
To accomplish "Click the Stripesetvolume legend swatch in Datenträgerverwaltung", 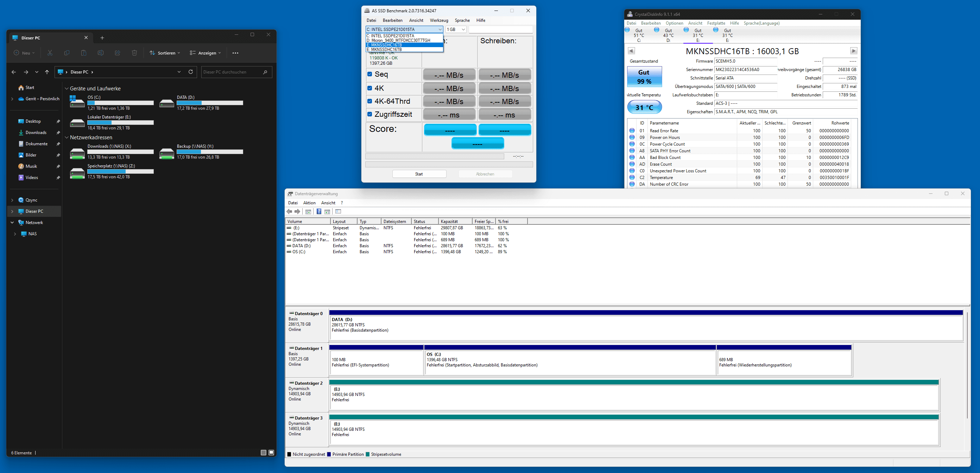I will point(368,454).
